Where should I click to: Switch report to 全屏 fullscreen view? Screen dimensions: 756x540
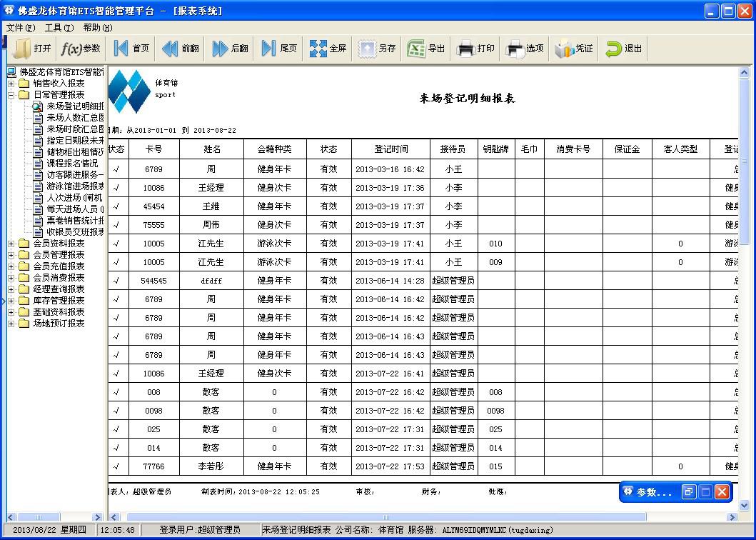[328, 49]
